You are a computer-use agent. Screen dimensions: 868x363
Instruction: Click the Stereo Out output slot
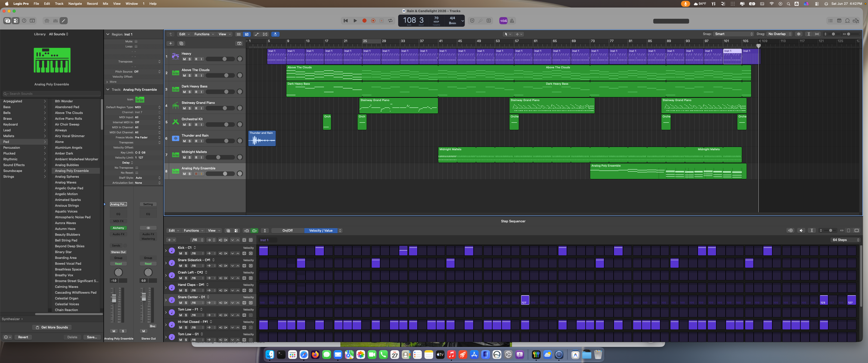pyautogui.click(x=118, y=252)
